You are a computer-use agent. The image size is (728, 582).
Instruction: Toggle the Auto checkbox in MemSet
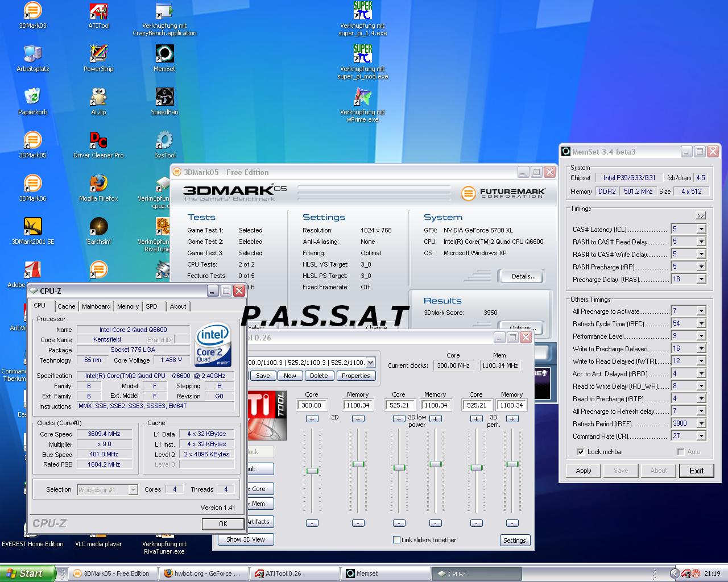click(x=680, y=452)
